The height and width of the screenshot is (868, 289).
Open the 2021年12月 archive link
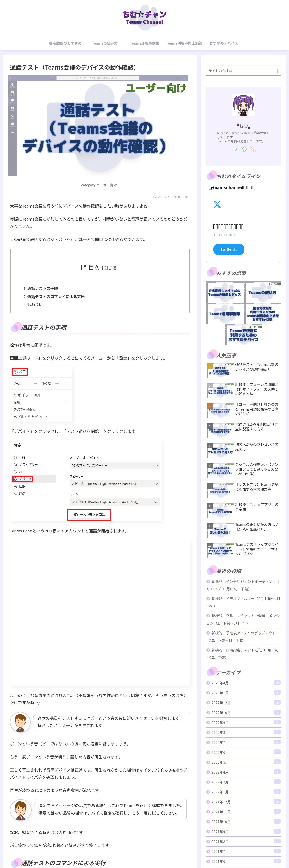tap(244, 802)
